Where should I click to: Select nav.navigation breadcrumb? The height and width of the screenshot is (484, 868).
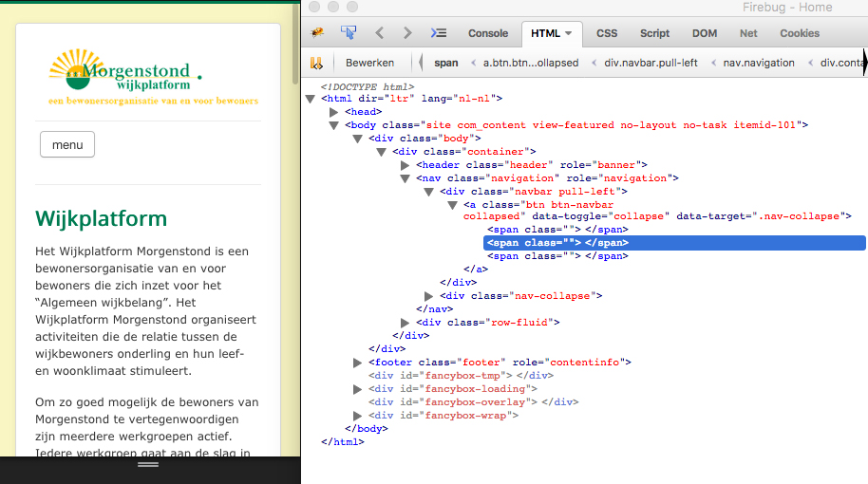click(759, 63)
